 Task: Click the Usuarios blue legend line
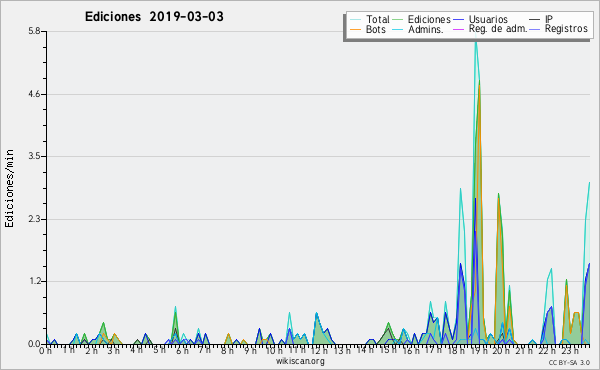pyautogui.click(x=458, y=20)
